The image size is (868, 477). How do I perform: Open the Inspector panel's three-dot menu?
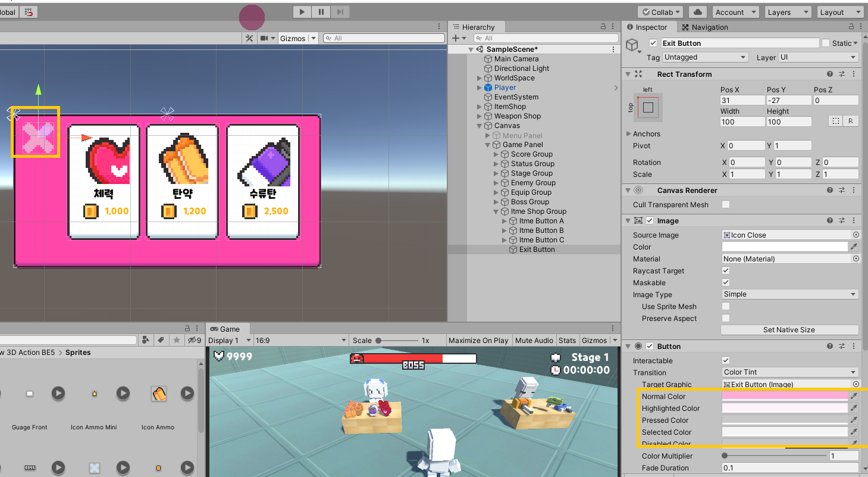860,27
